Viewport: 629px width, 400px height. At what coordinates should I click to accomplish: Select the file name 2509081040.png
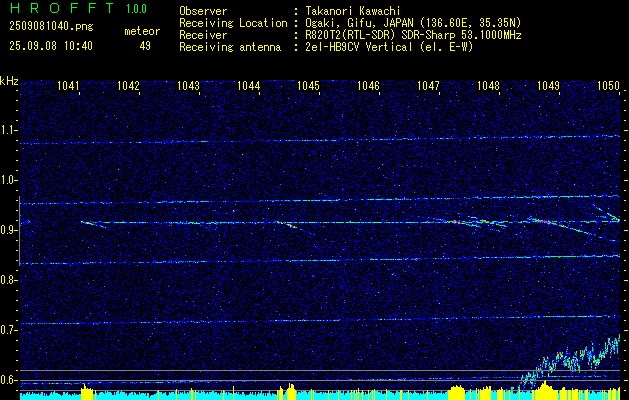pyautogui.click(x=51, y=27)
